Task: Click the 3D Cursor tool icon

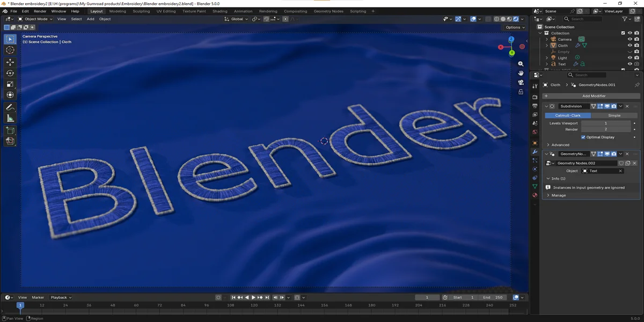Action: tap(10, 50)
